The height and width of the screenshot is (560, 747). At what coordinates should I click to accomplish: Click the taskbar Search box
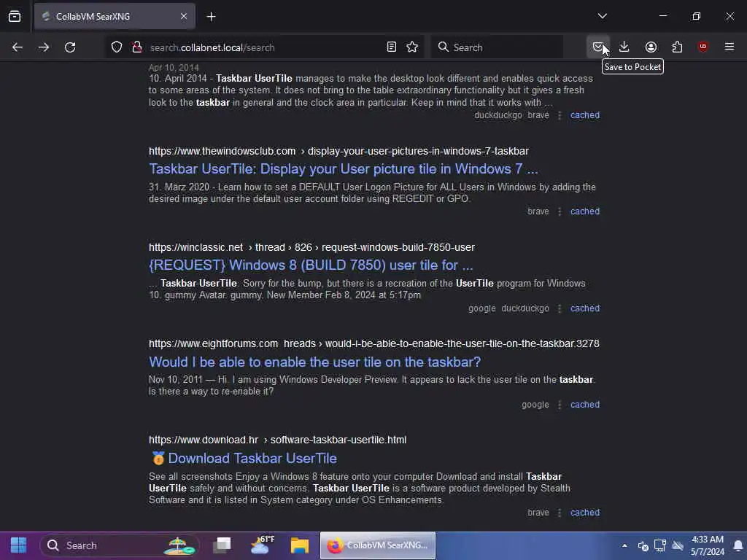(x=119, y=545)
